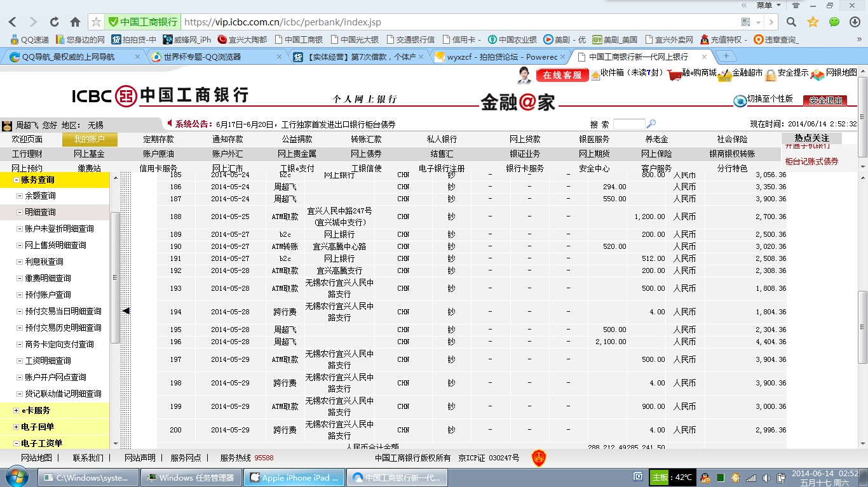The width and height of the screenshot is (868, 487).
Task: Expand the 电子回单 section
Action: click(x=17, y=427)
